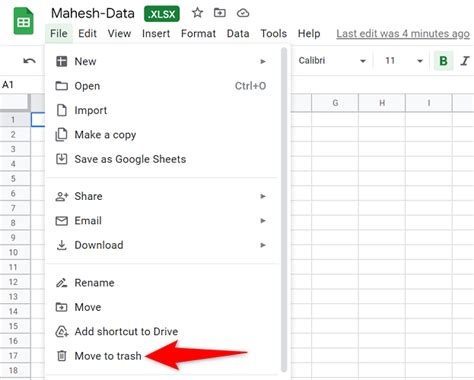The height and width of the screenshot is (380, 474).
Task: Select column H header
Action: pos(382,103)
